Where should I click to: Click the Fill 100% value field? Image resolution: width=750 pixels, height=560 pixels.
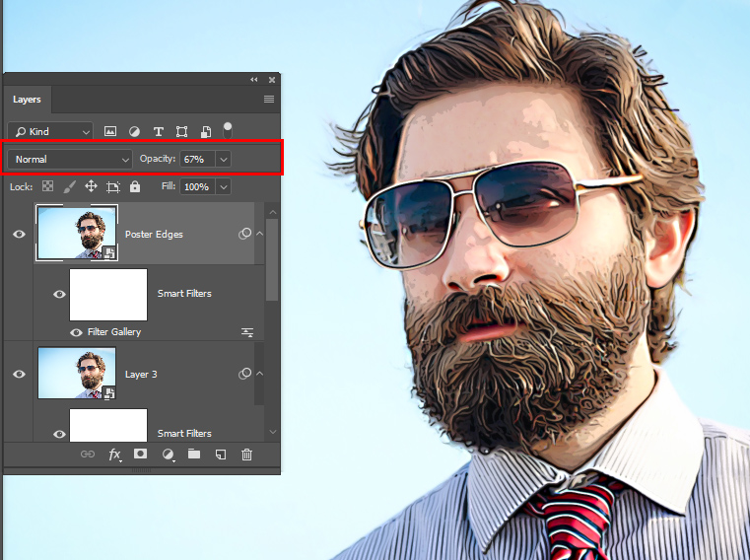click(197, 186)
